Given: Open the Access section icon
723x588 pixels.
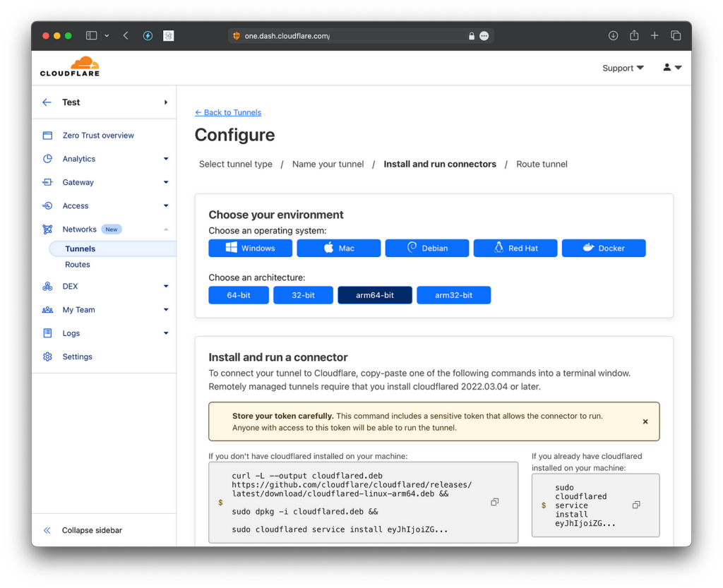Looking at the screenshot, I should (47, 205).
